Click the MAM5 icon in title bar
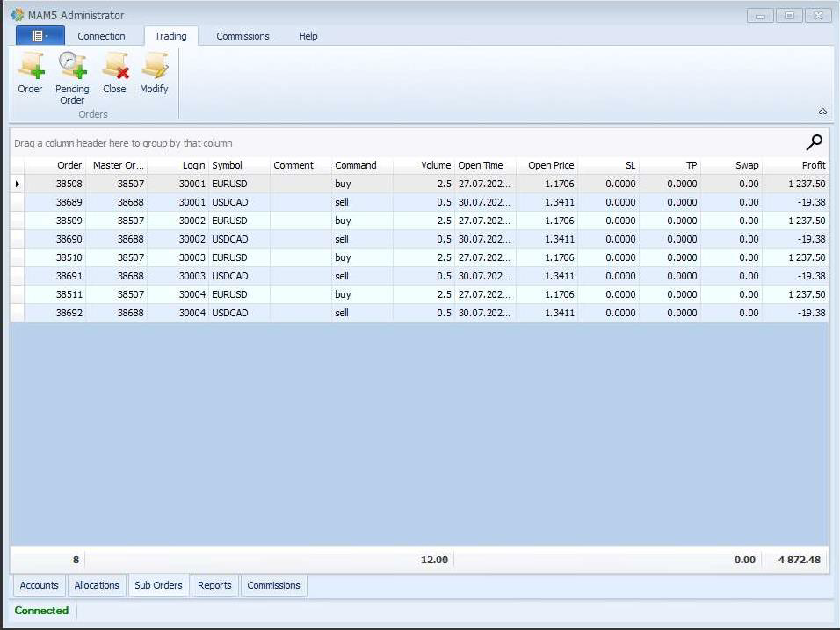The height and width of the screenshot is (630, 840). [14, 14]
